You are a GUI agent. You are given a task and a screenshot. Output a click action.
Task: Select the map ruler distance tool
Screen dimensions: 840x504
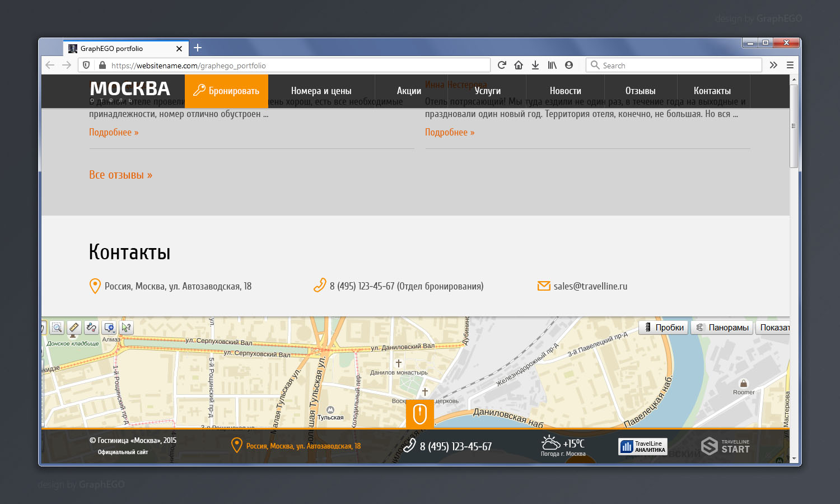pyautogui.click(x=74, y=328)
